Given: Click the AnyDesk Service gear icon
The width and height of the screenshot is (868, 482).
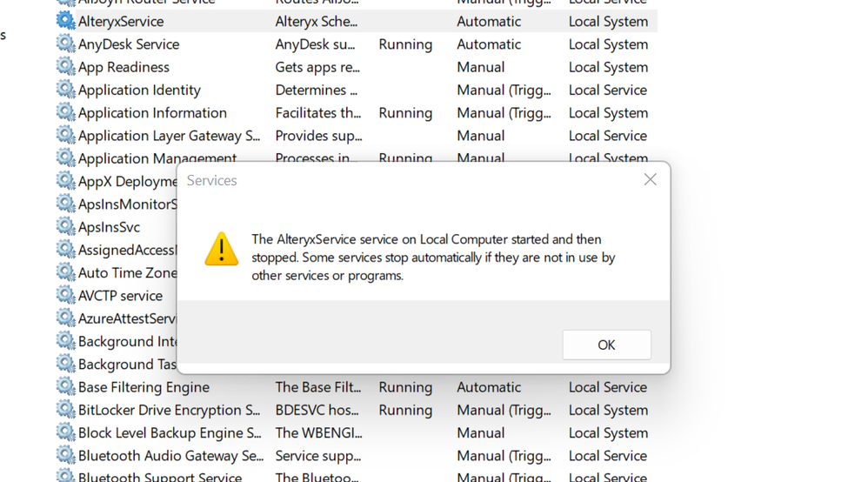Looking at the screenshot, I should [x=65, y=44].
